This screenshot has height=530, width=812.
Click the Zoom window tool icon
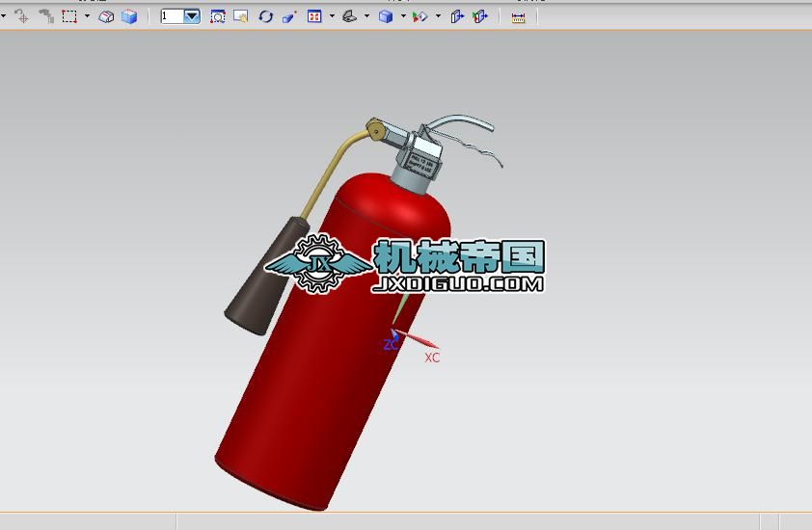tap(218, 17)
